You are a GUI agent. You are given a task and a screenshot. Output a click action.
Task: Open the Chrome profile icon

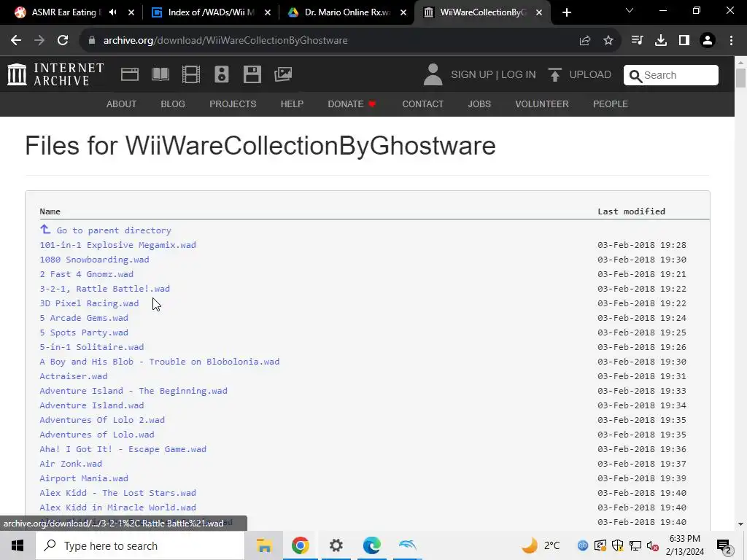(x=708, y=41)
